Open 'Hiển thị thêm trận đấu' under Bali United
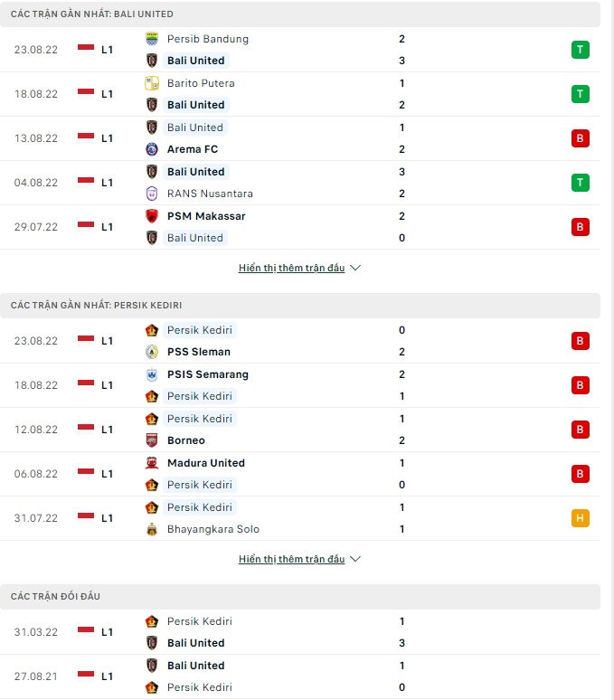 pyautogui.click(x=291, y=269)
